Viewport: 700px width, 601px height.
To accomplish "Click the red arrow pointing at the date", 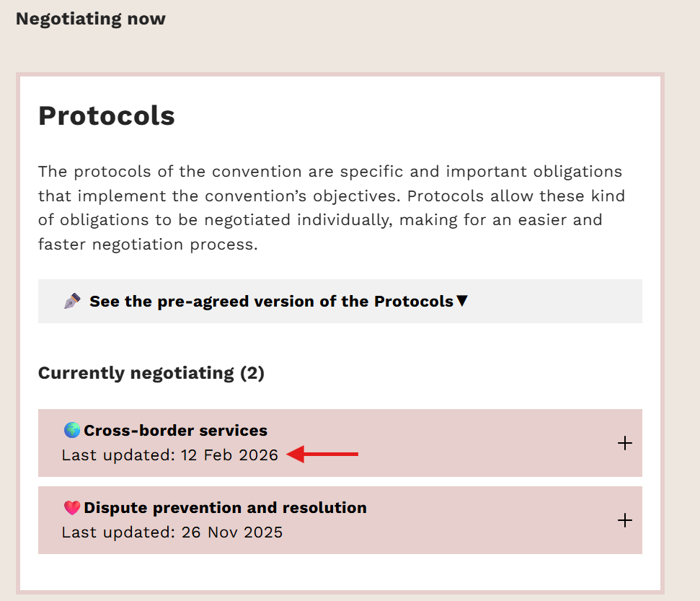I will click(x=323, y=455).
